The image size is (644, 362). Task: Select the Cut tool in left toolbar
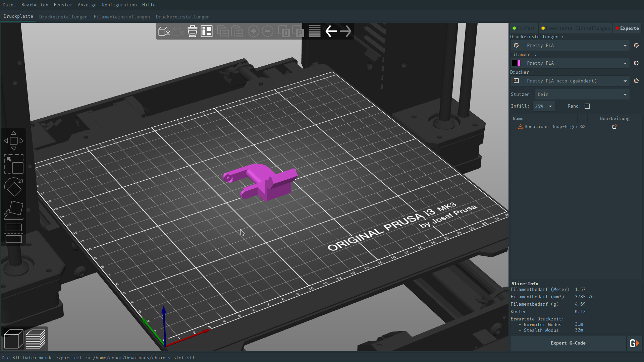14,233
